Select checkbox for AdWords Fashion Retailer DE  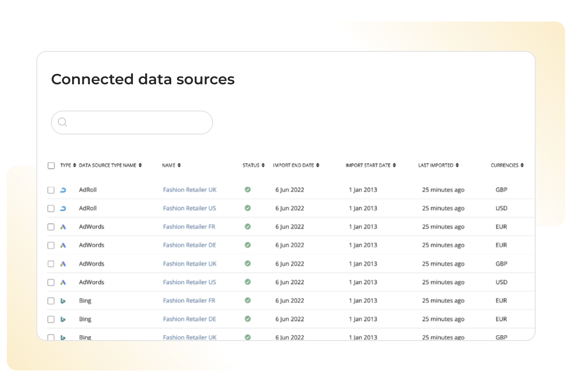pos(51,245)
